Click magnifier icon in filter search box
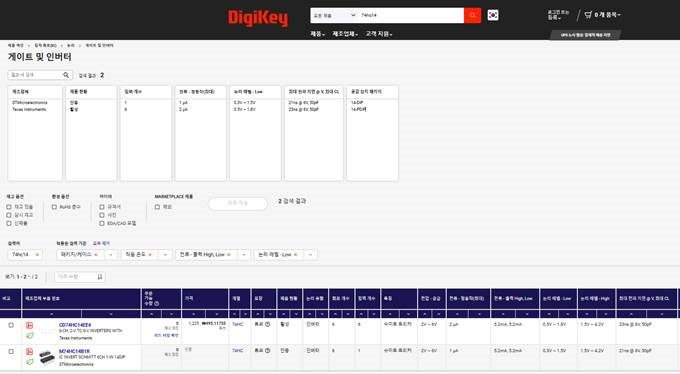 point(66,75)
